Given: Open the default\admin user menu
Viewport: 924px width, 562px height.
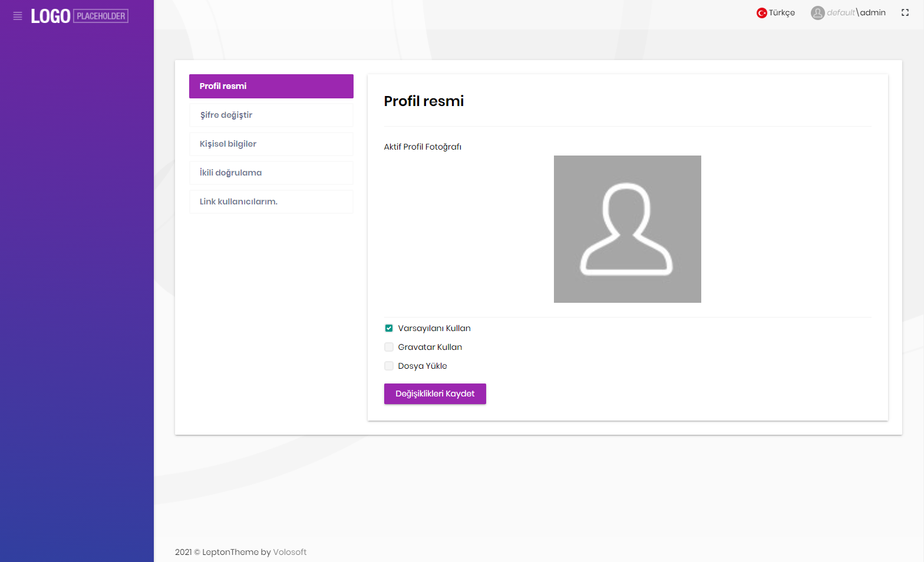Looking at the screenshot, I should click(849, 13).
